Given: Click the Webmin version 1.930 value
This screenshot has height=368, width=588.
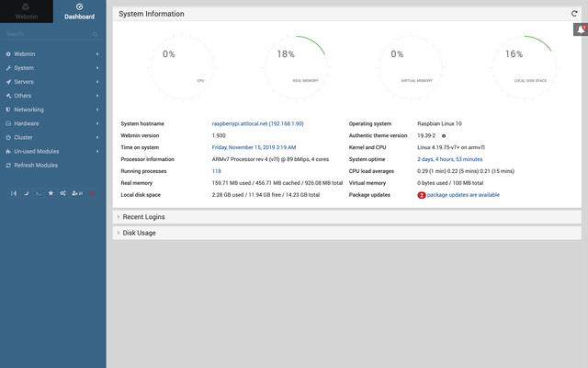Looking at the screenshot, I should click(x=219, y=135).
